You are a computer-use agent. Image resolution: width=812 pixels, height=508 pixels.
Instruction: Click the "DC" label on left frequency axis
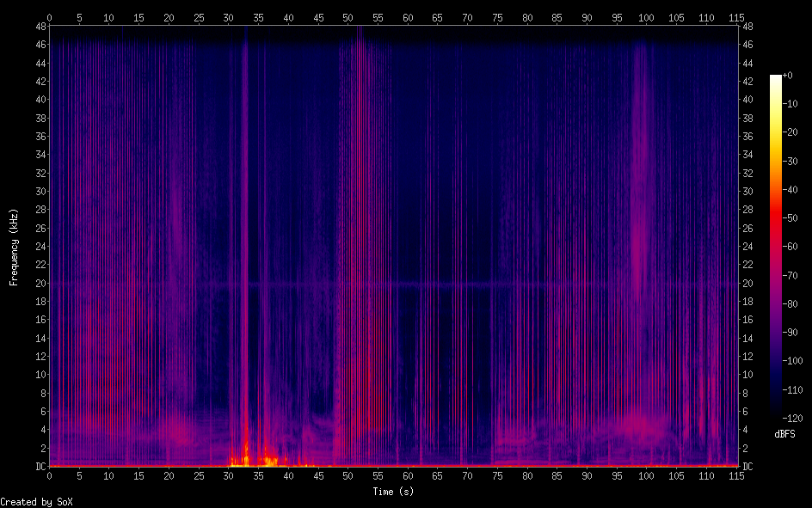click(39, 466)
